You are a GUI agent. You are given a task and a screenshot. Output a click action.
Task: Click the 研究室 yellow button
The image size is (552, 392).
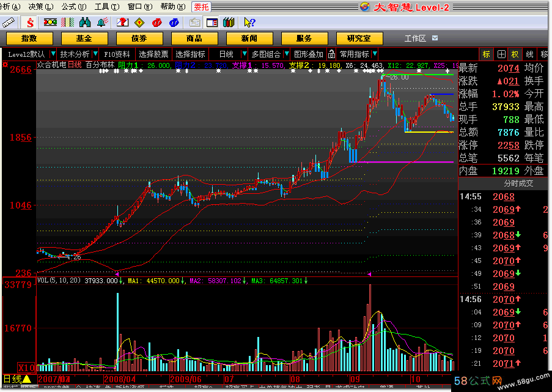[359, 39]
